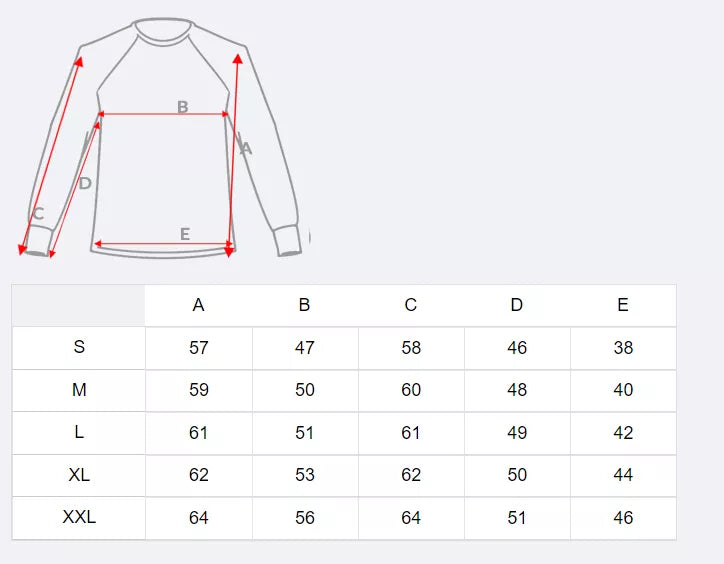Image resolution: width=724 pixels, height=564 pixels.
Task: Click the value 42 in the L row
Action: click(623, 433)
